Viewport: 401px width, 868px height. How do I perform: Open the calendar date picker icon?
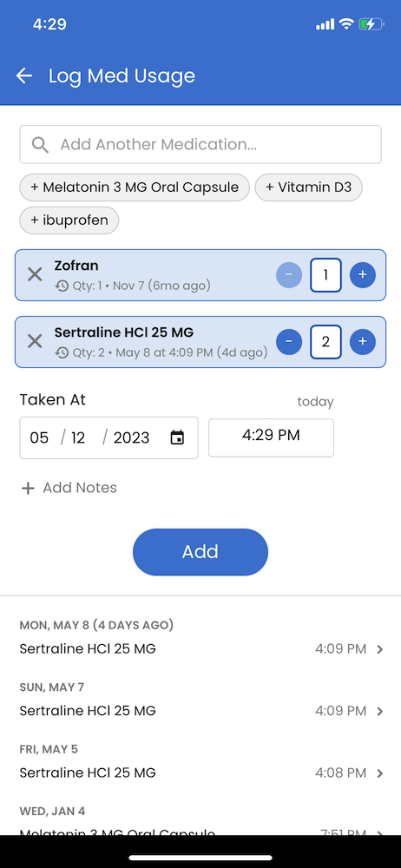177,437
